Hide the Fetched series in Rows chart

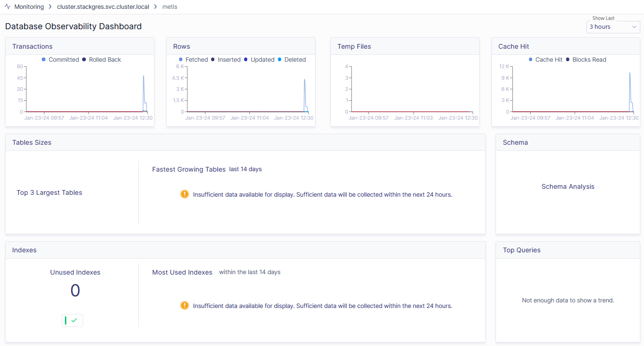coord(193,59)
